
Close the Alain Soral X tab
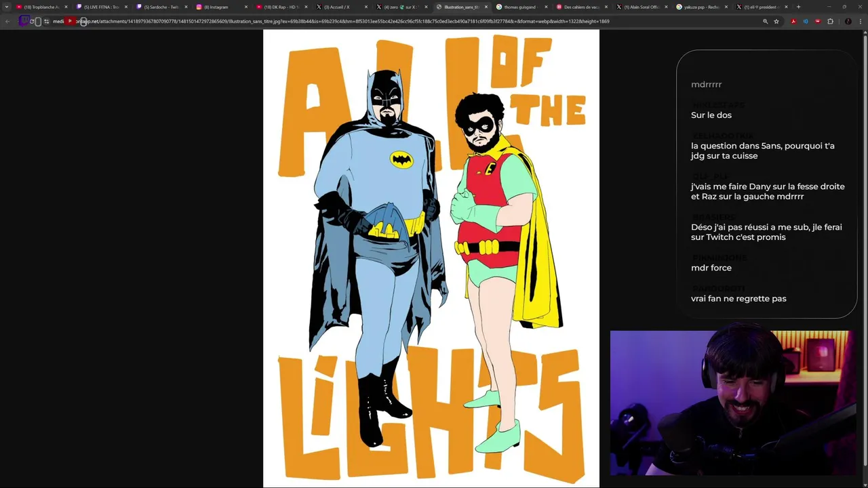666,7
